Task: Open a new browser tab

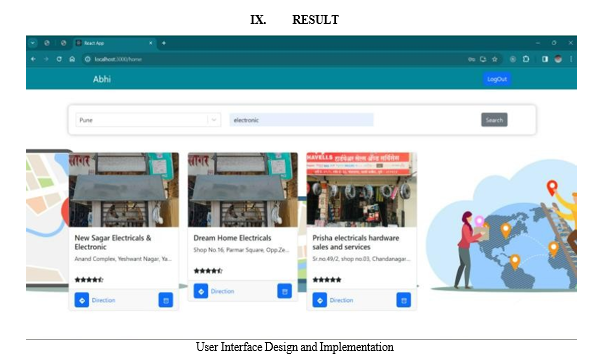Action: [164, 43]
